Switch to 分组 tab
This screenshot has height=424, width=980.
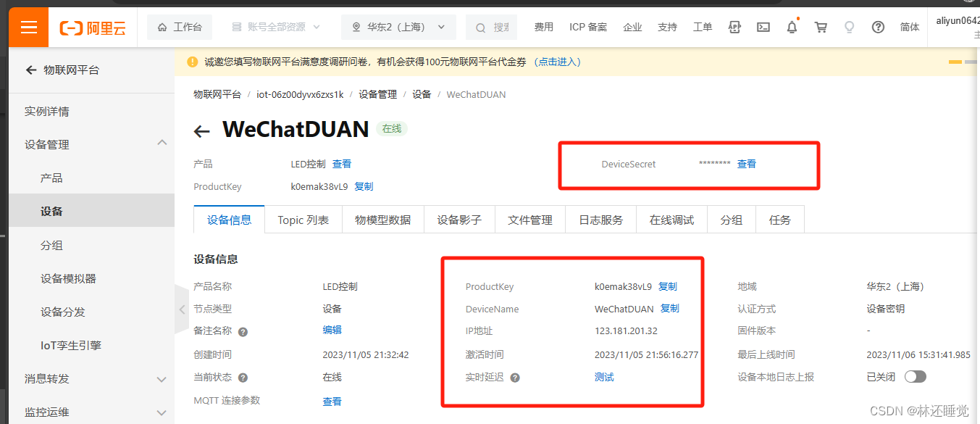(x=732, y=220)
